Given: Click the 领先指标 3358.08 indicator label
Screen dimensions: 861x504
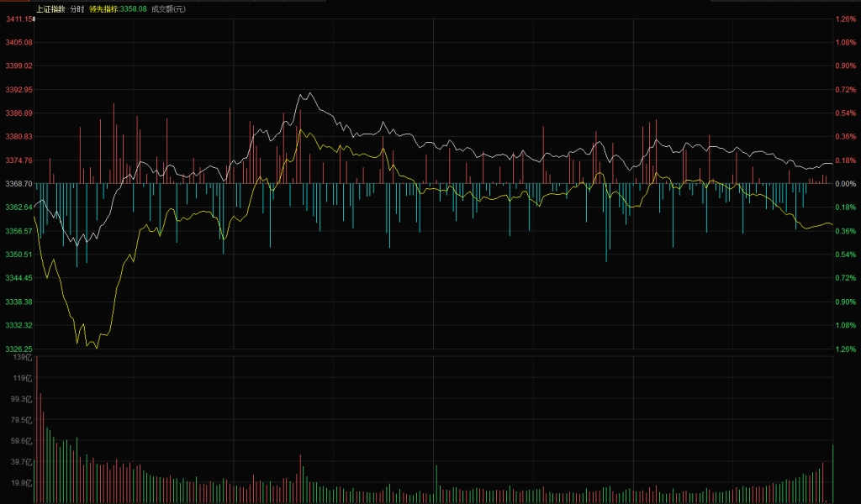Looking at the screenshot, I should tap(118, 8).
